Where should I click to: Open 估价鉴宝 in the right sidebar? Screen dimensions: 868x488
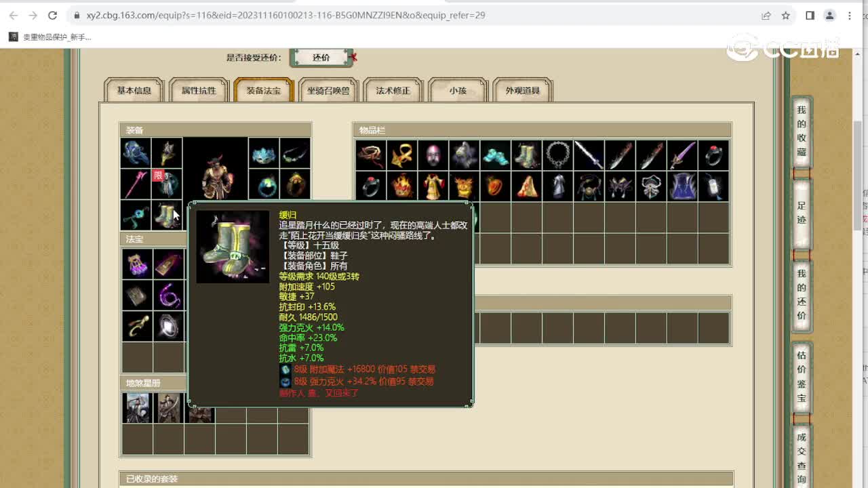pyautogui.click(x=802, y=377)
